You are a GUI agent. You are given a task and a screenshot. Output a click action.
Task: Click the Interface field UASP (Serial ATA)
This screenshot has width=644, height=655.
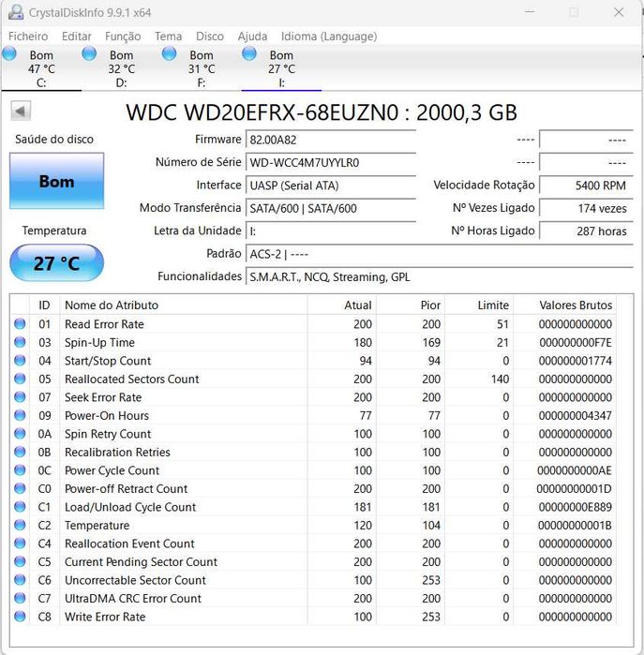(331, 186)
